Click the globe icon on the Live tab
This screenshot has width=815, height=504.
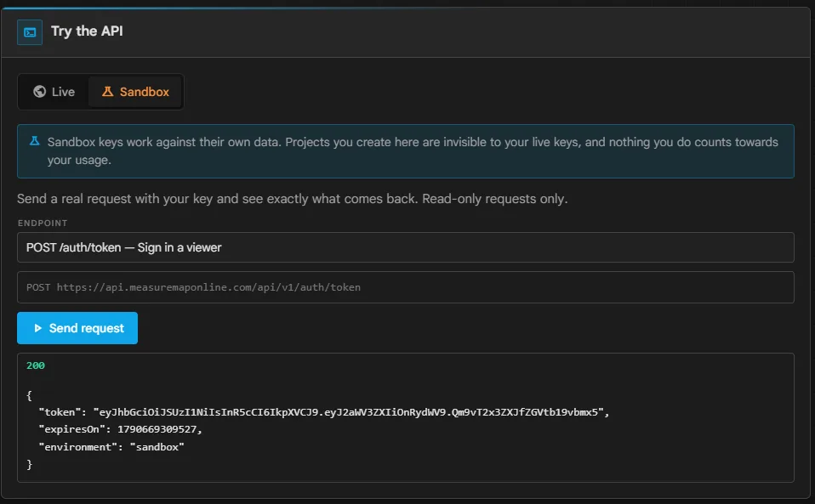point(39,92)
